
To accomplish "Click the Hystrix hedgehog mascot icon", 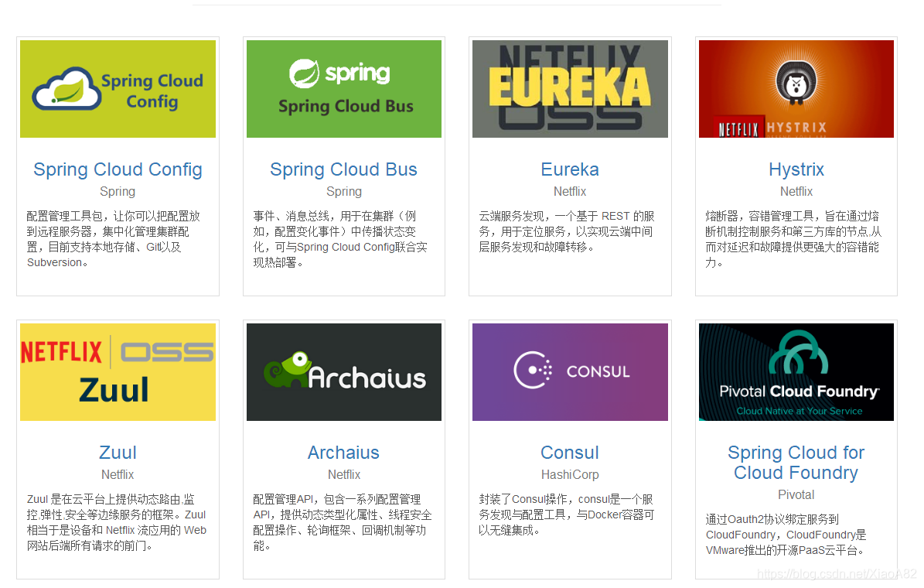I will coord(796,83).
